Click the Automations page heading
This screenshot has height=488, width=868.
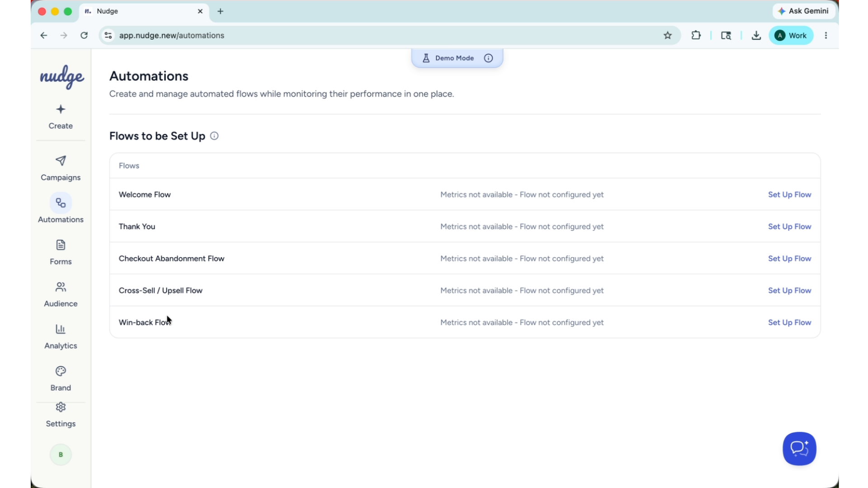[149, 76]
